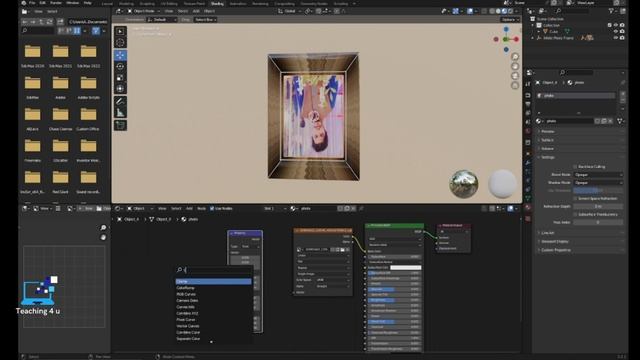
Task: Click the viewport pan hand icon
Action: pyautogui.click(x=515, y=66)
